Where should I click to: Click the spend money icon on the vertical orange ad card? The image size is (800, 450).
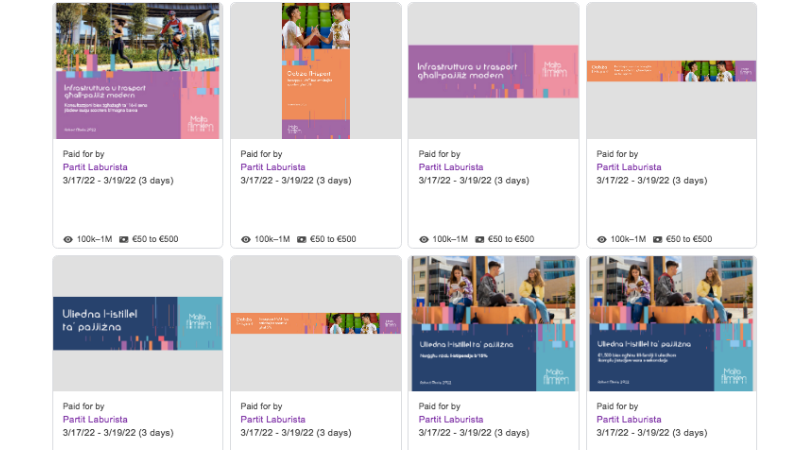[302, 240]
